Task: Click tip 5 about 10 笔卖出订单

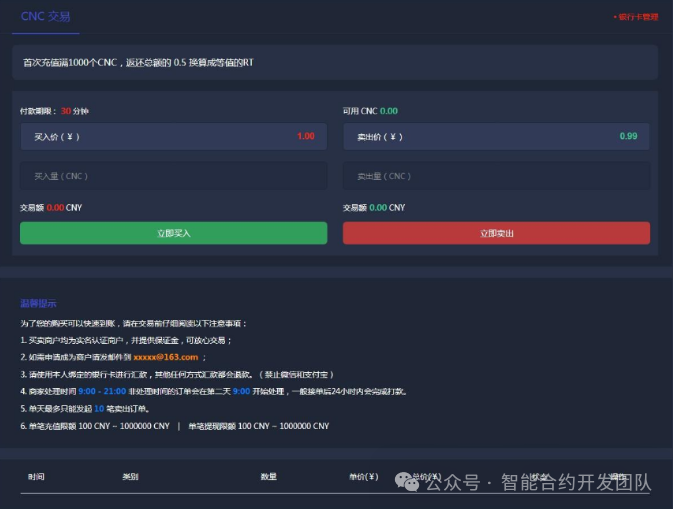Action: click(x=85, y=409)
